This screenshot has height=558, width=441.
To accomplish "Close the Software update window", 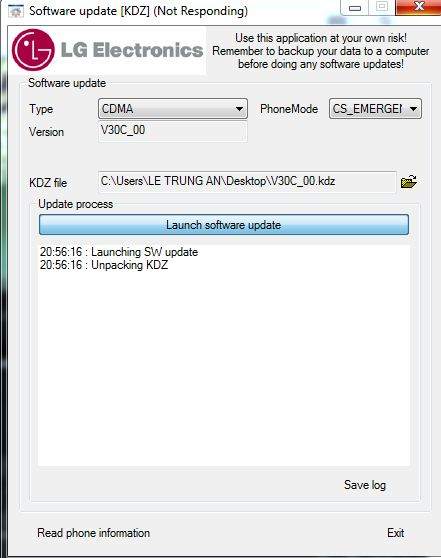I will coord(419,7).
